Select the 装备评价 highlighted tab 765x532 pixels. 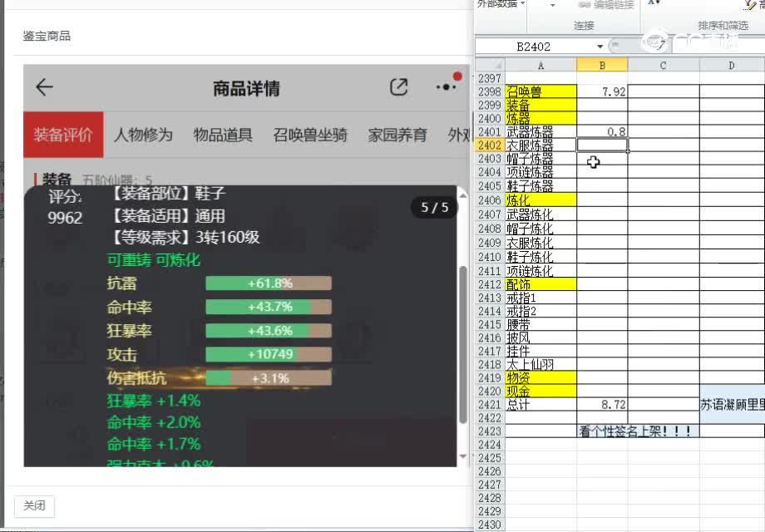(63, 135)
